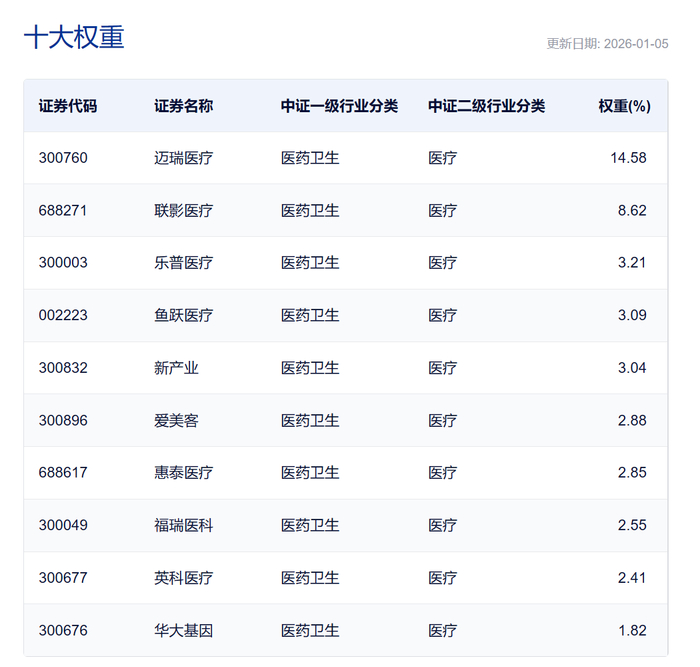The width and height of the screenshot is (700, 667).
Task: Click the weight value 14.58
Action: pos(628,158)
